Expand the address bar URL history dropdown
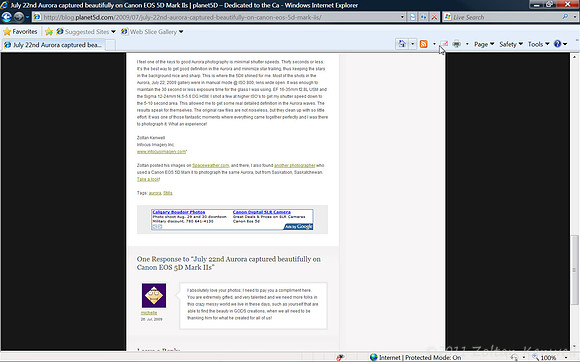 pyautogui.click(x=402, y=17)
